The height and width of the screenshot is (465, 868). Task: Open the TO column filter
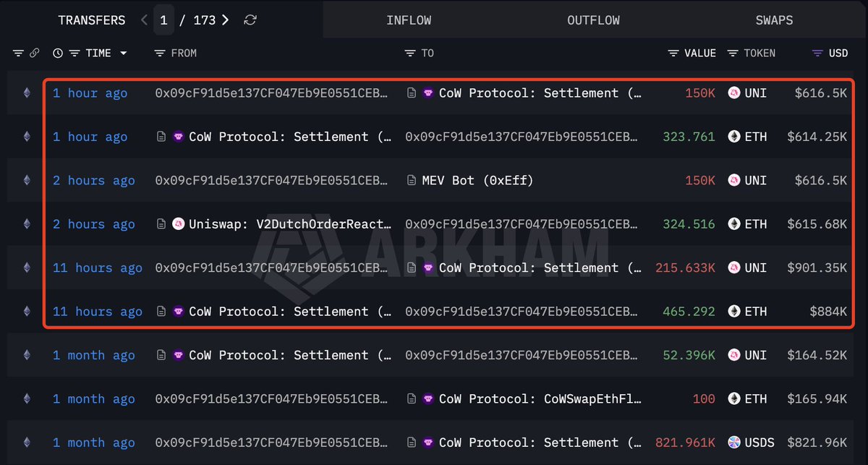409,54
